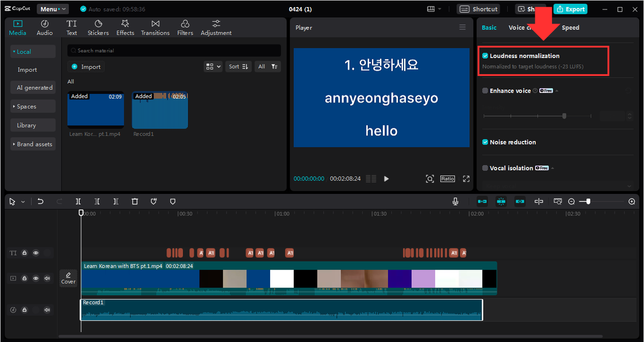The image size is (644, 342).
Task: Click the Enhance voice intensity stepper
Action: tap(629, 116)
